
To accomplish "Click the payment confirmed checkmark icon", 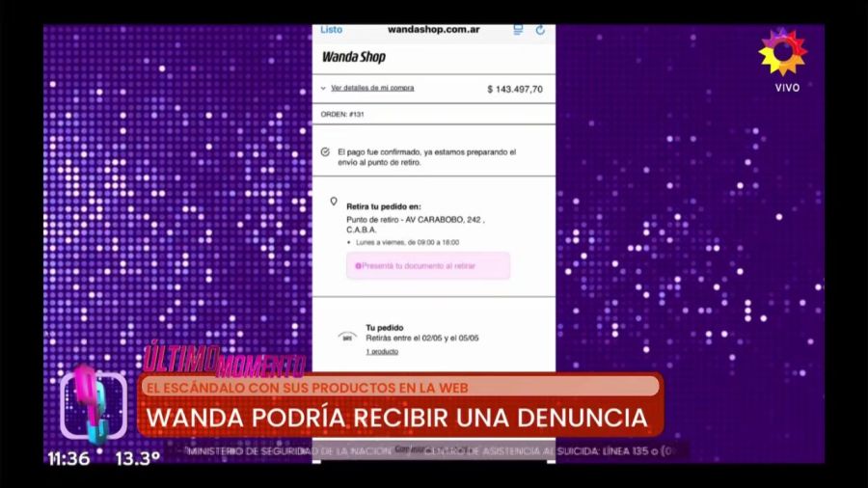I will [x=326, y=152].
